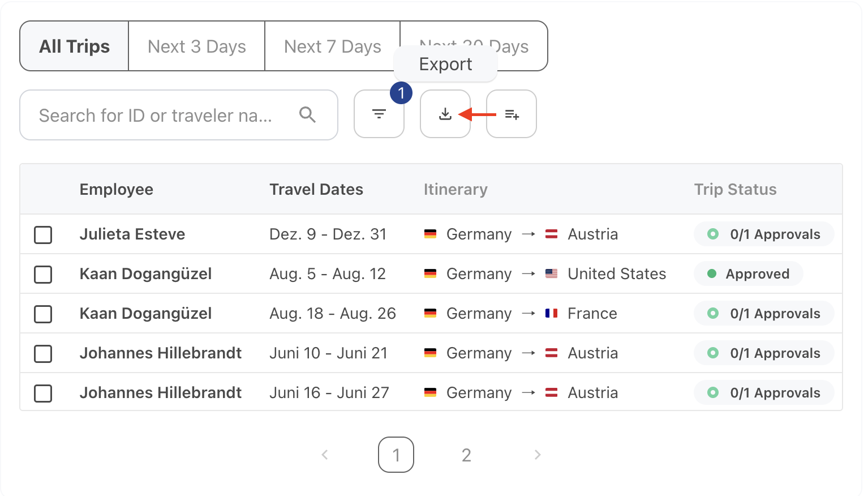Screen dimensions: 868x496
Task: Select the Next 7 Days tab
Action: (x=332, y=46)
